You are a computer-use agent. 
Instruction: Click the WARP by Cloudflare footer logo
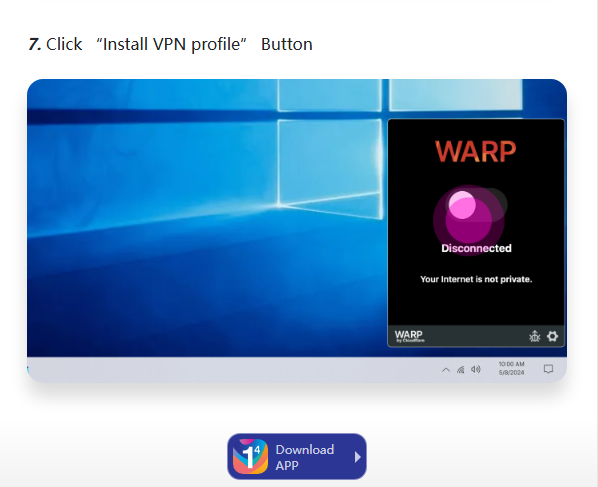(x=409, y=336)
